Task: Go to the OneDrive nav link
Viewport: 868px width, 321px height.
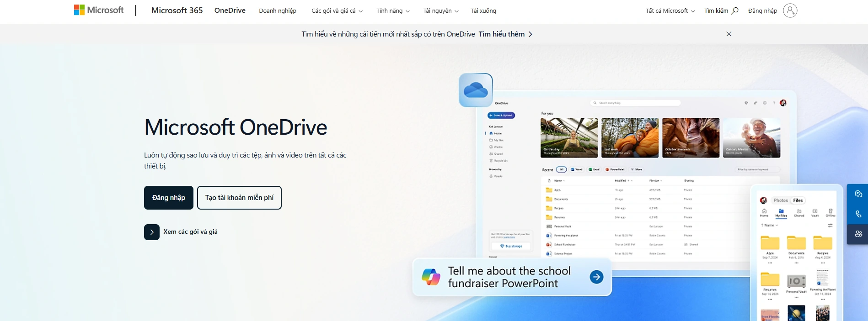Action: 230,10
